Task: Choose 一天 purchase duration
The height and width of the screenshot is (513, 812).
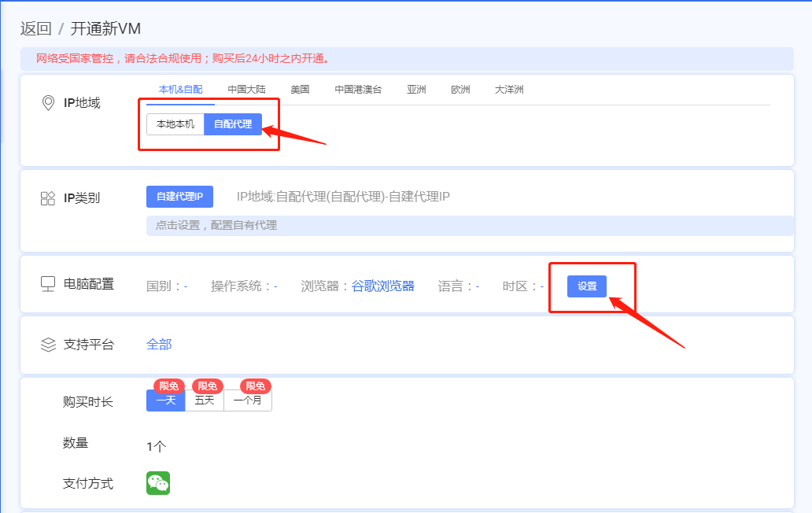Action: [x=165, y=400]
